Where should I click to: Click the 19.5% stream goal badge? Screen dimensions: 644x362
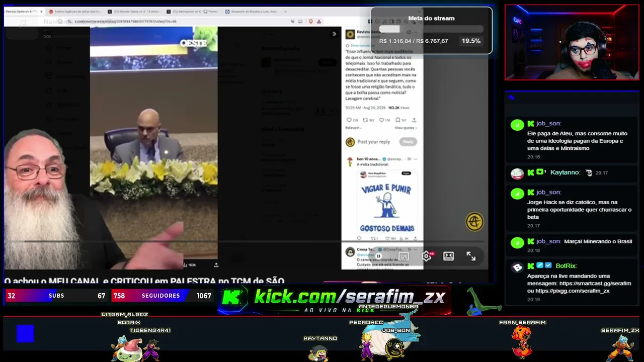point(471,41)
